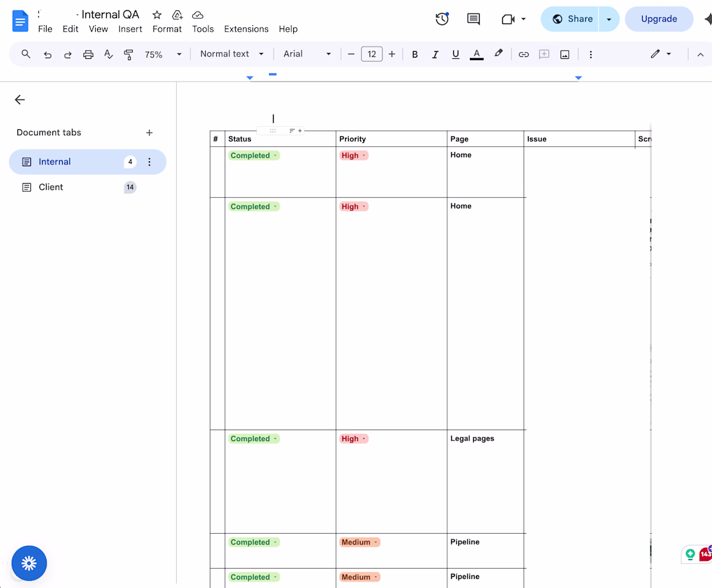712x588 pixels.
Task: Click the Legal pages cell
Action: click(485, 481)
